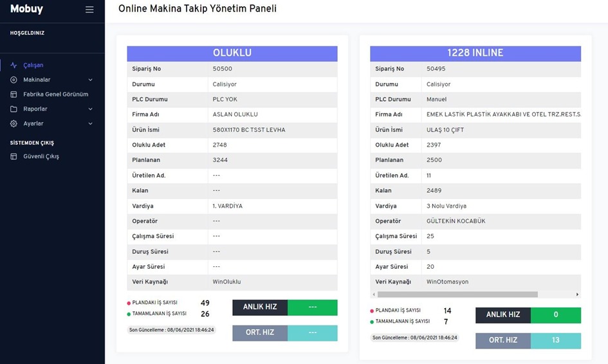Click the Çalışan pulse icon
Image resolution: width=608 pixels, height=364 pixels.
14,65
